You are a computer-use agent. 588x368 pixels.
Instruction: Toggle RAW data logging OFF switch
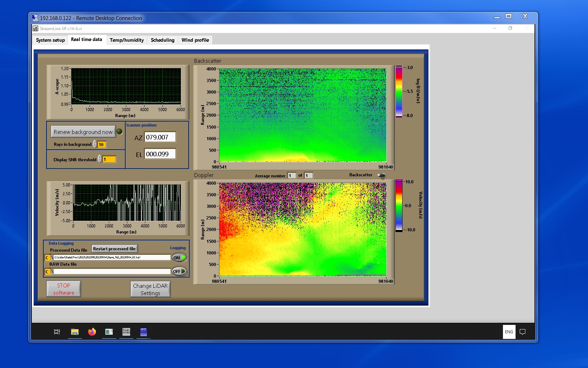pyautogui.click(x=179, y=271)
